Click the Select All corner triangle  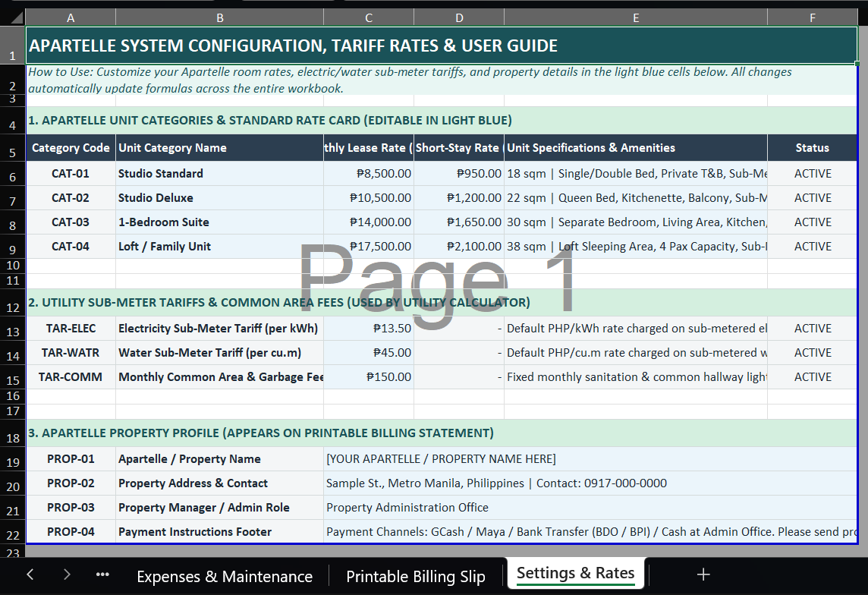tap(17, 17)
